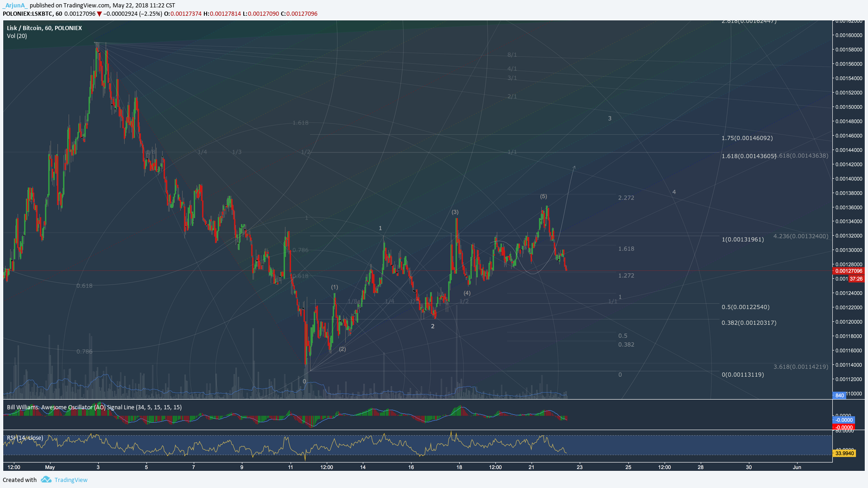Click the Elliott wave (1) label

point(335,287)
